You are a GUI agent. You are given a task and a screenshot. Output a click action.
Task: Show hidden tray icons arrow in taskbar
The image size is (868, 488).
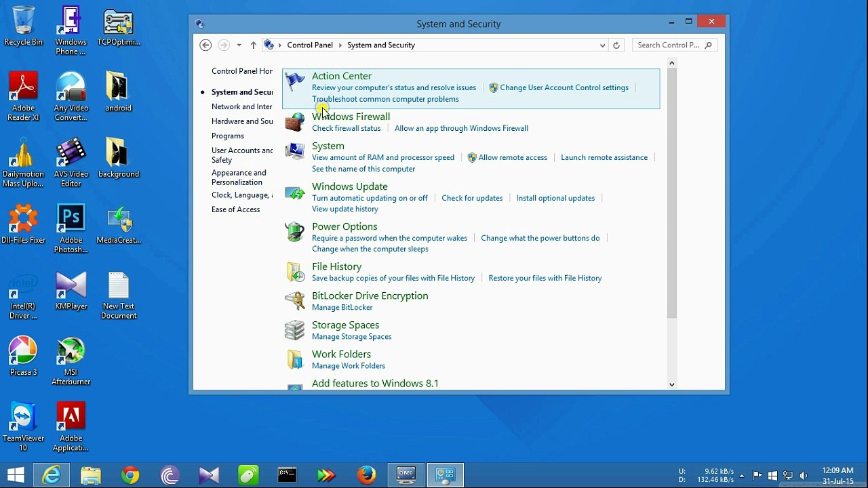pos(742,475)
